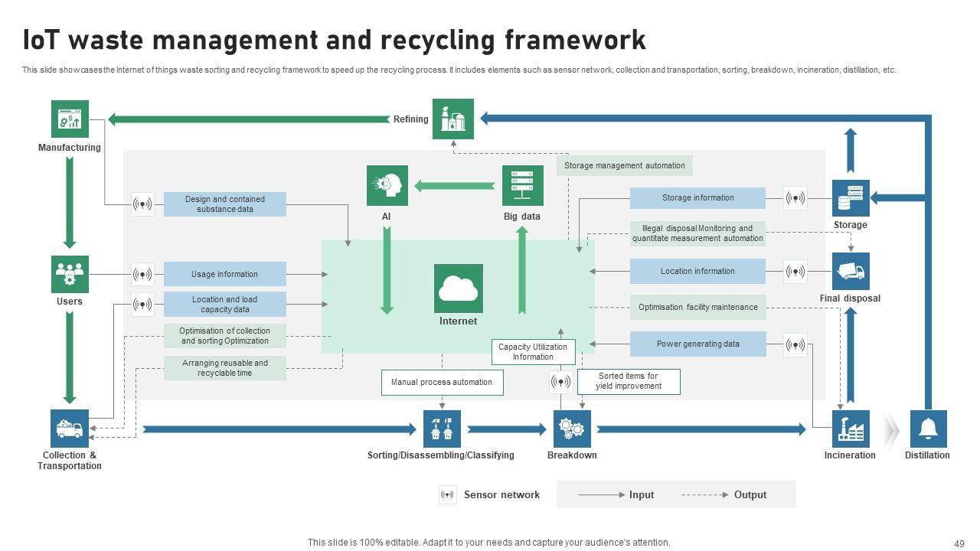Click the Manufacturing icon
The image size is (980, 551).
[x=70, y=119]
